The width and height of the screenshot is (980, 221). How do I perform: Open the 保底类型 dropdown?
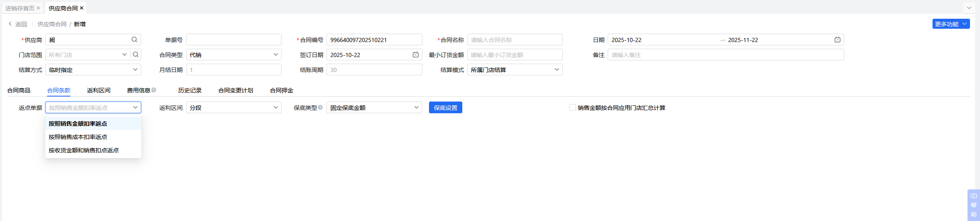374,107
